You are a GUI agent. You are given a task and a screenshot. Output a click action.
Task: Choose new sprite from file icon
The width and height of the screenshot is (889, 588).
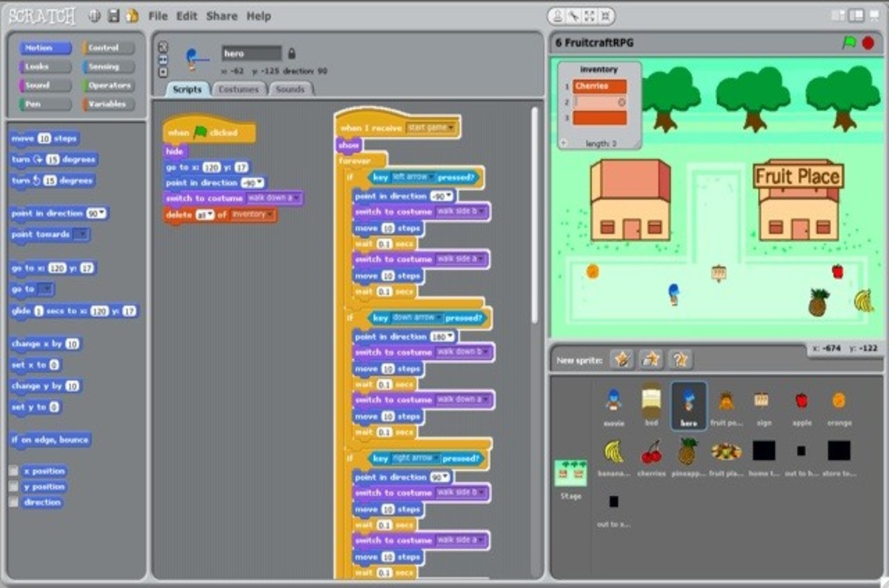[651, 360]
